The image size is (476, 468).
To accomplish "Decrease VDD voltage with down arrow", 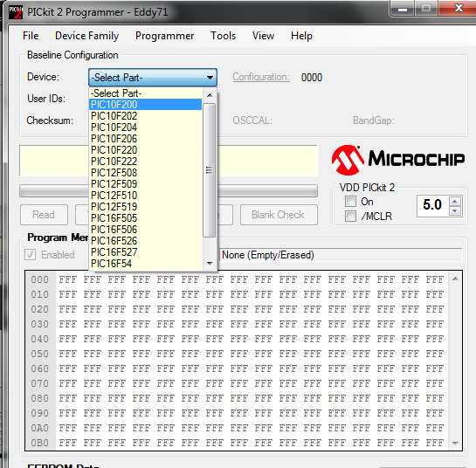I will point(454,210).
